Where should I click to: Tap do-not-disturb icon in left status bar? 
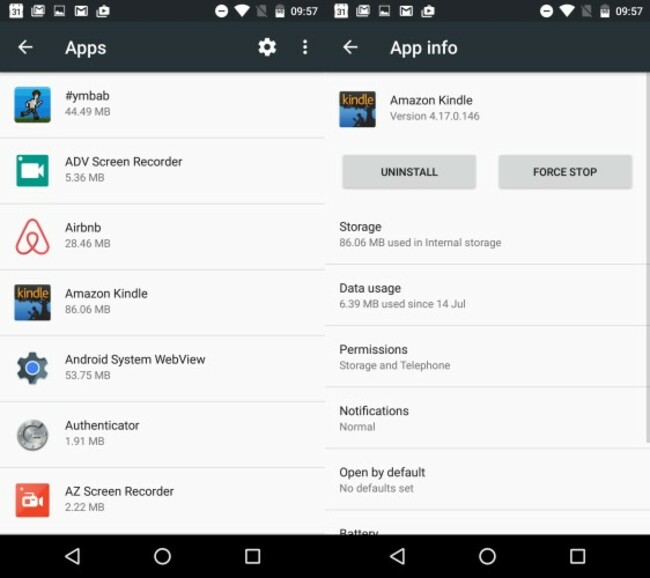tap(221, 11)
